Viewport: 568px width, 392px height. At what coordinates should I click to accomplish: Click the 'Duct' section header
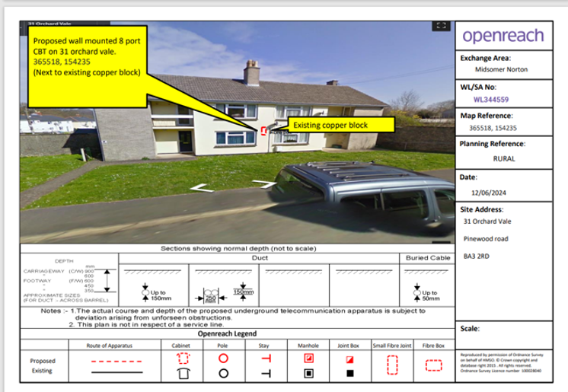point(260,257)
